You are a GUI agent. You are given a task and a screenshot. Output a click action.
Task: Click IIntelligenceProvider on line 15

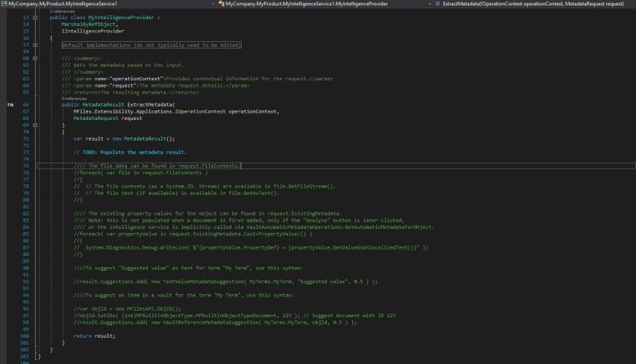(93, 31)
